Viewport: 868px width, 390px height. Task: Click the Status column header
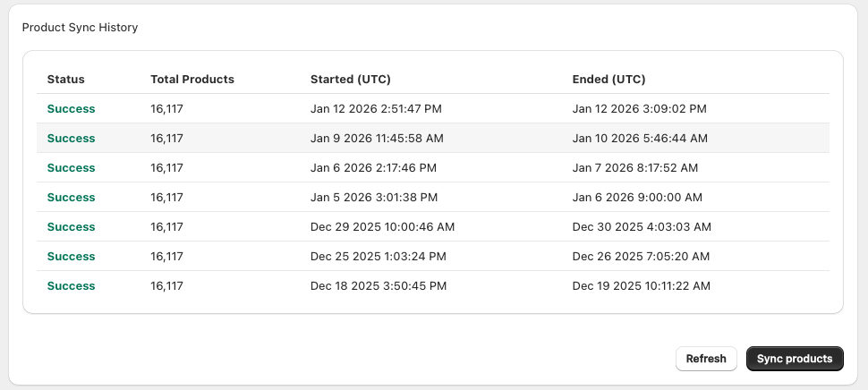[x=66, y=79]
